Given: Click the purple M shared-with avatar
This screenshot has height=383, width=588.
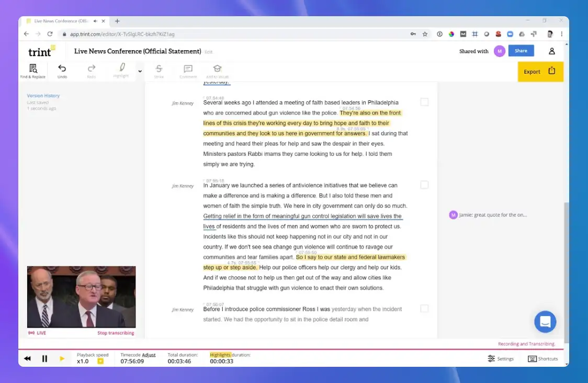Looking at the screenshot, I should point(499,51).
